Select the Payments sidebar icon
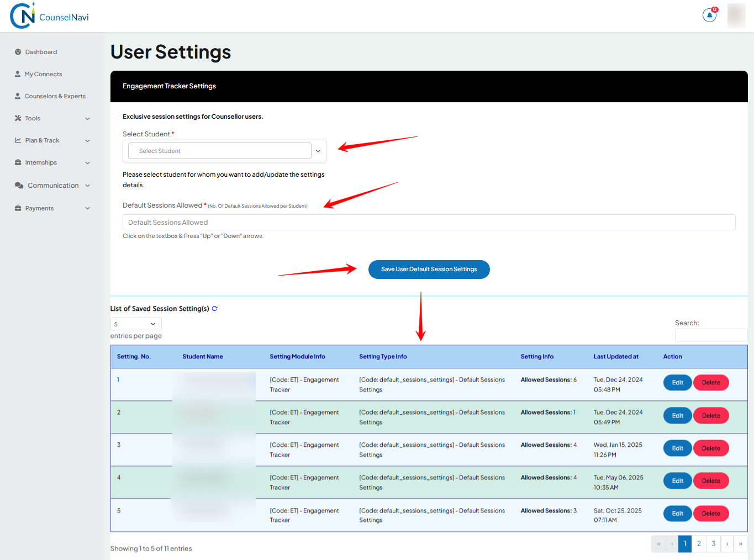Screen dimensions: 754x560 click(x=17, y=208)
